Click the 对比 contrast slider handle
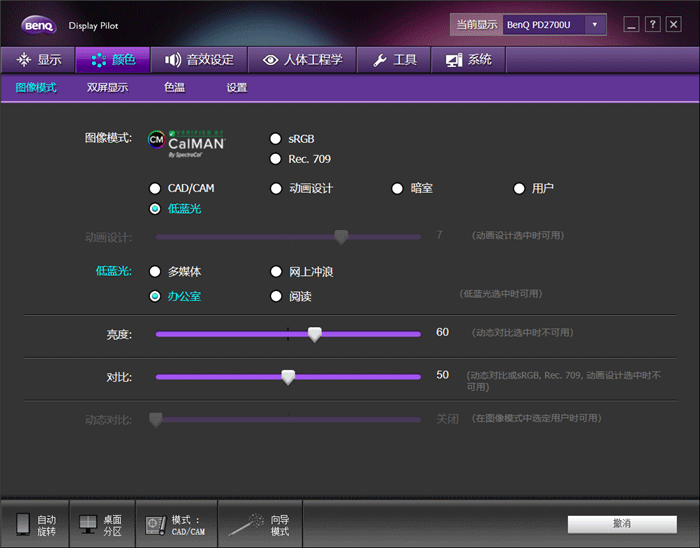This screenshot has width=700, height=548. [x=288, y=378]
